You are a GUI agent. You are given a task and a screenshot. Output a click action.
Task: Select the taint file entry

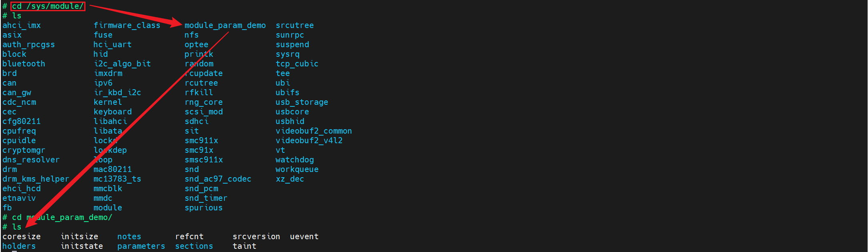244,246
